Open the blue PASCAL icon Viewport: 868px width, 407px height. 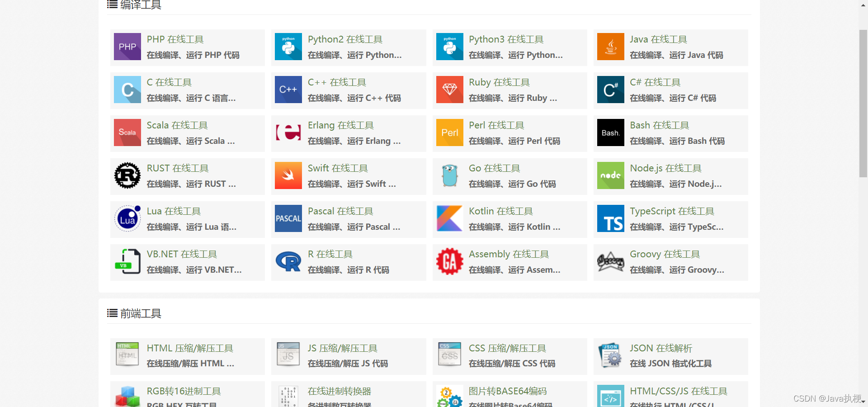pos(288,218)
